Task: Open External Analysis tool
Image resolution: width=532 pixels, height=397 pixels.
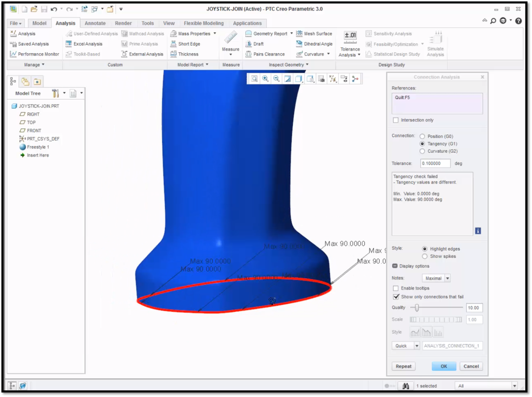Action: point(142,54)
